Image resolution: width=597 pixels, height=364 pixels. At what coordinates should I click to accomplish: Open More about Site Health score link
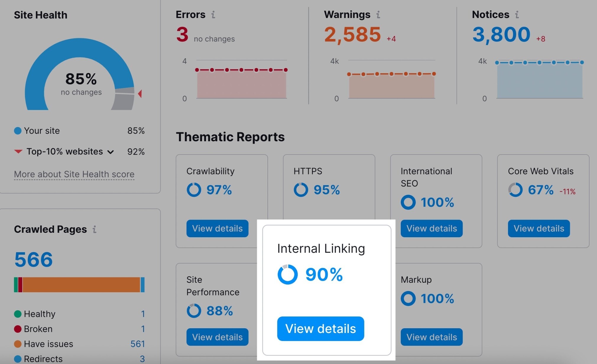coord(74,174)
